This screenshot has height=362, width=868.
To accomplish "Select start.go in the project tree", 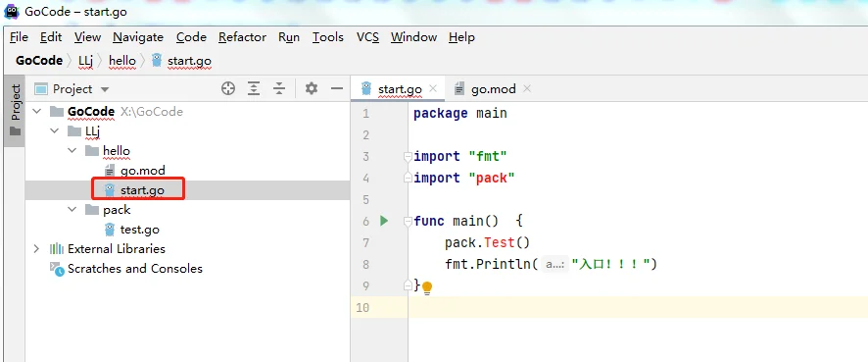I will point(142,190).
